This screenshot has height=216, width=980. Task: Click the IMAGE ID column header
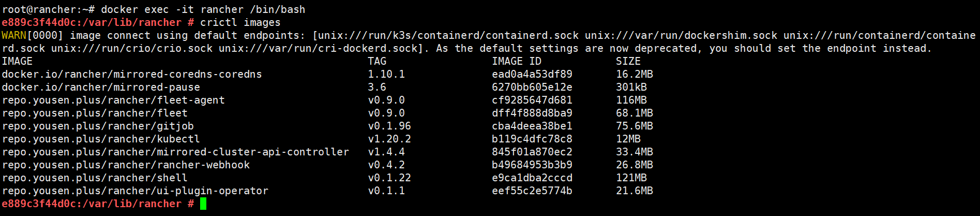[x=517, y=61]
